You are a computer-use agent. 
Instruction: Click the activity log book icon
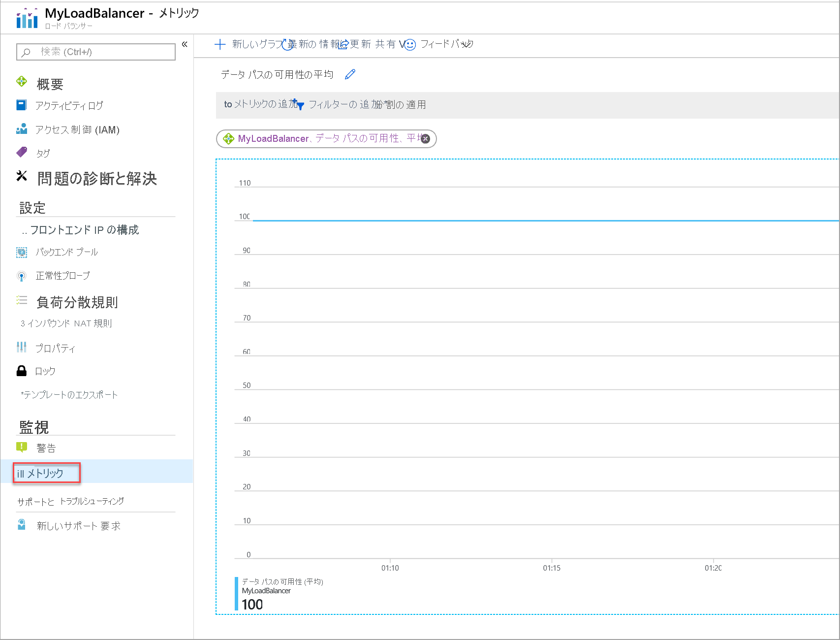click(22, 105)
